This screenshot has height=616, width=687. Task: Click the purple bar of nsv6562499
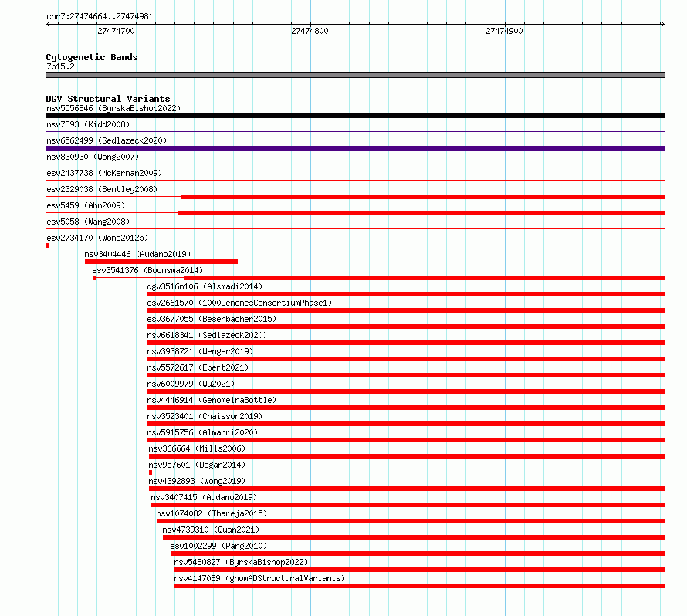[x=355, y=148]
